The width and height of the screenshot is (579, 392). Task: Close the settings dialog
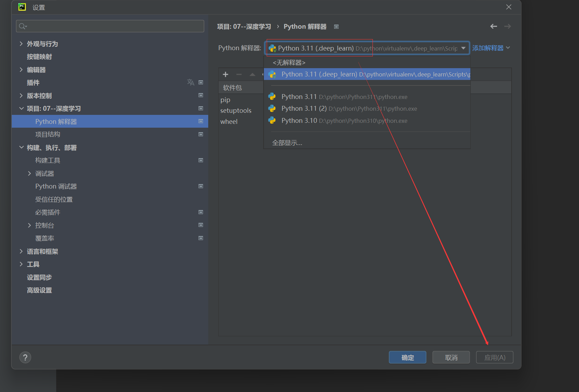pos(509,7)
